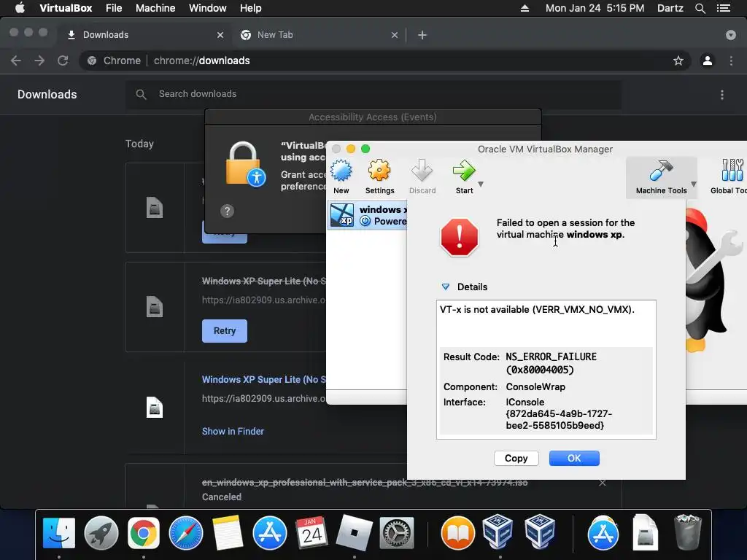This screenshot has width=747, height=560.
Task: Open Finder from the Dock
Action: [59, 533]
